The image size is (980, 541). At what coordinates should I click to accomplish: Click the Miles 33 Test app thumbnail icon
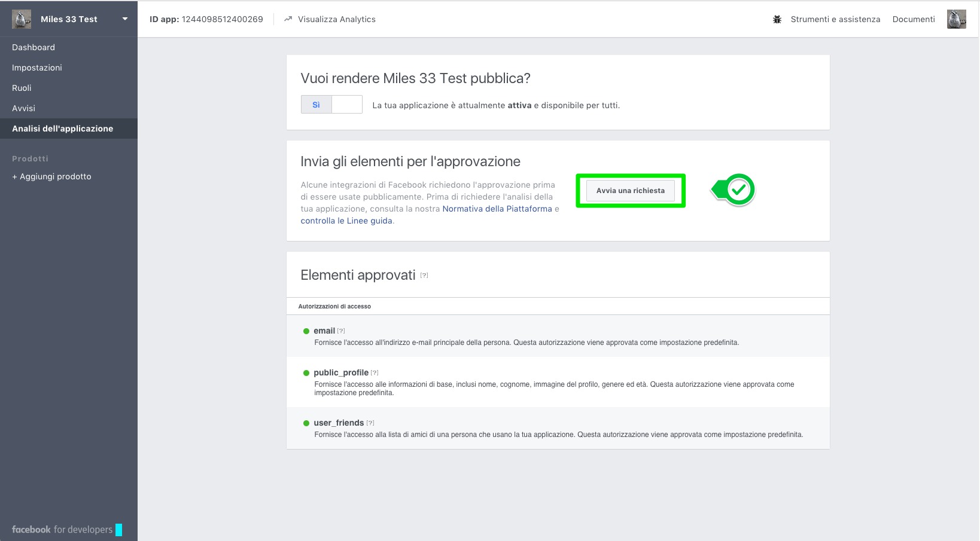(x=22, y=19)
